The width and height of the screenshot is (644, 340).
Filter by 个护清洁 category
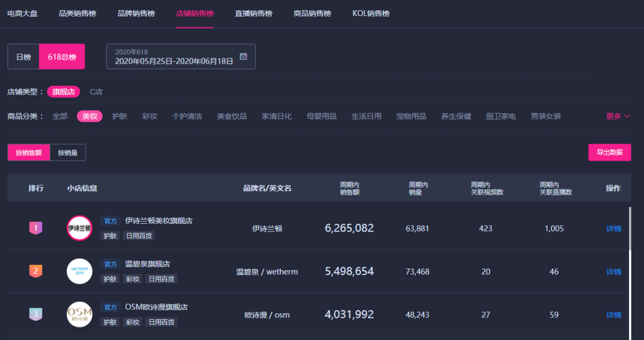click(x=187, y=117)
